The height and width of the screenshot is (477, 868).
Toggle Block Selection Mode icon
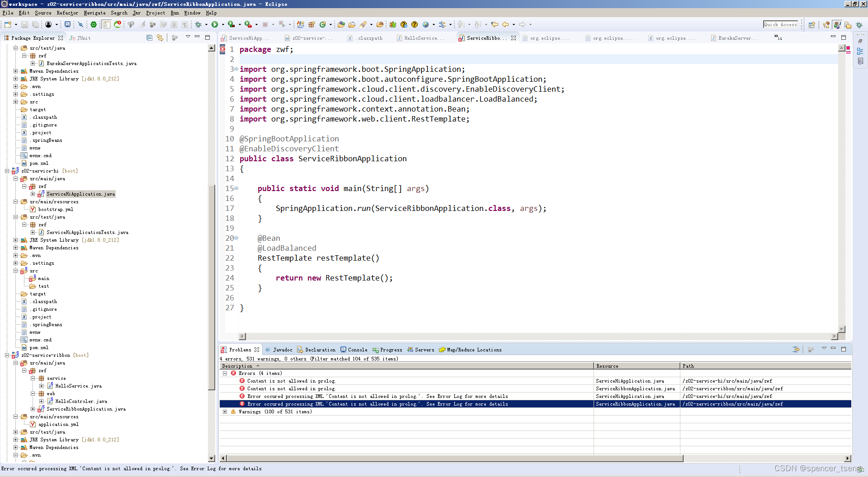click(x=174, y=24)
